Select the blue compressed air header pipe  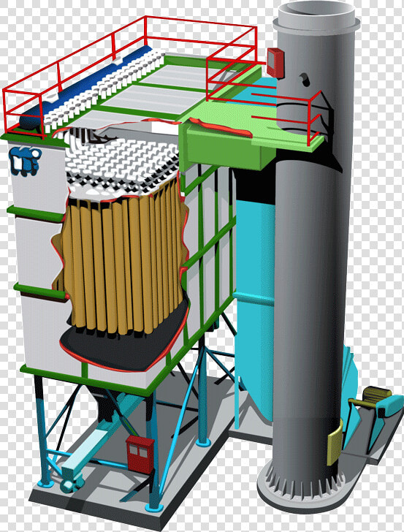point(83,88)
